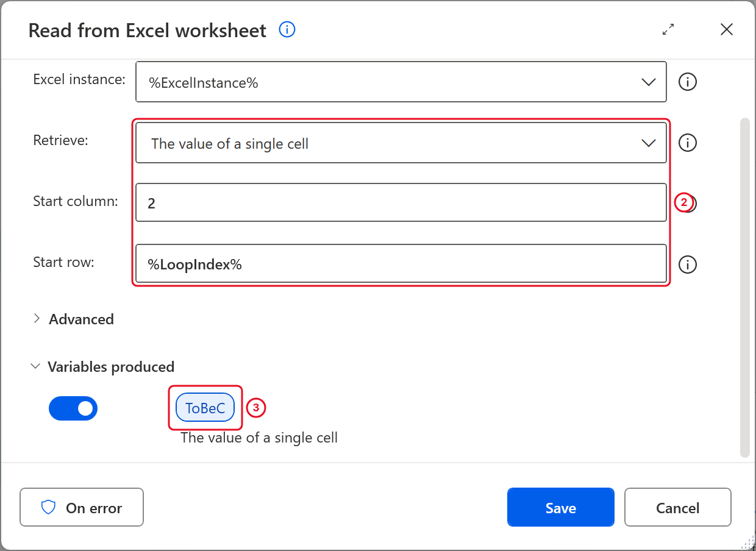Click the info icon for Excel instance
Image resolution: width=756 pixels, height=551 pixels.
coord(688,82)
